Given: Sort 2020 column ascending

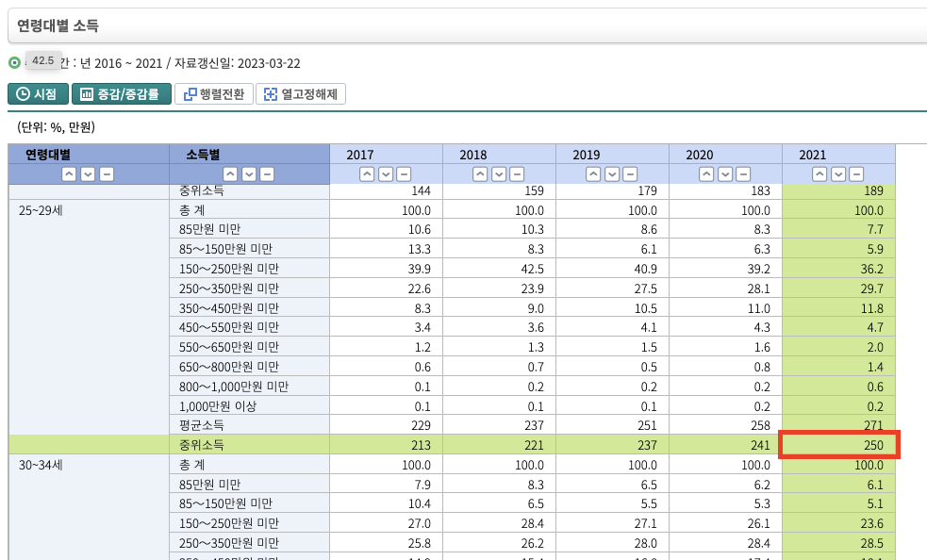Looking at the screenshot, I should pyautogui.click(x=706, y=173).
